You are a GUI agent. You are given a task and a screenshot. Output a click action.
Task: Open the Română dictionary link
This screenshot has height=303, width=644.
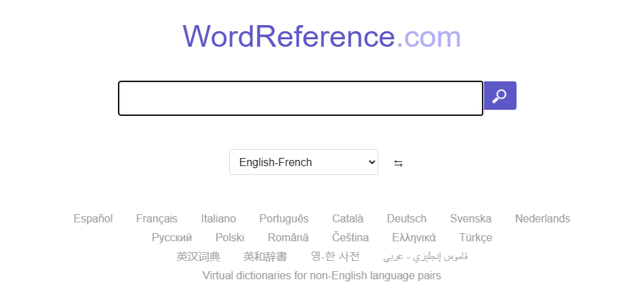(288, 238)
